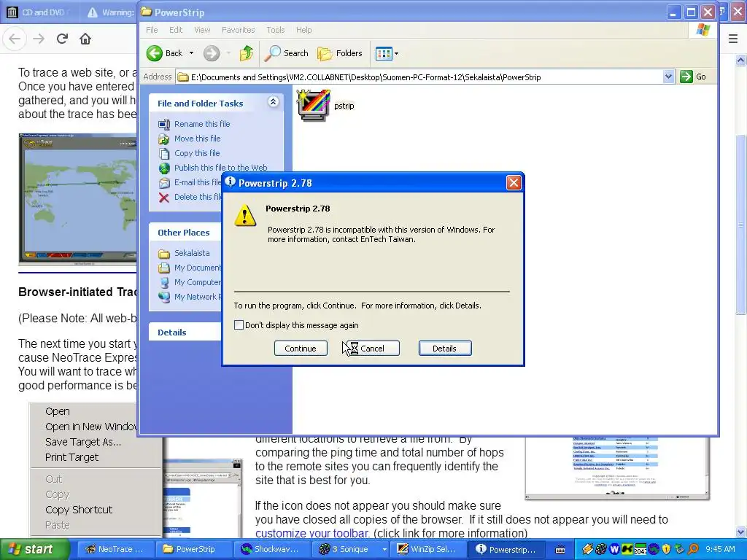Click the Other Places panel header
This screenshot has height=560, width=747.
point(186,233)
